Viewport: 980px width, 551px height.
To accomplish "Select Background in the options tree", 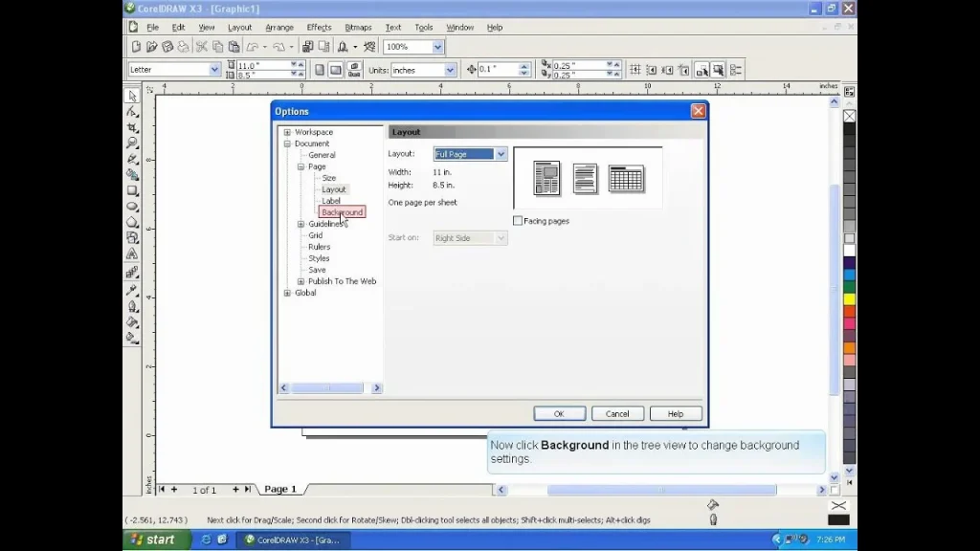I will point(342,212).
